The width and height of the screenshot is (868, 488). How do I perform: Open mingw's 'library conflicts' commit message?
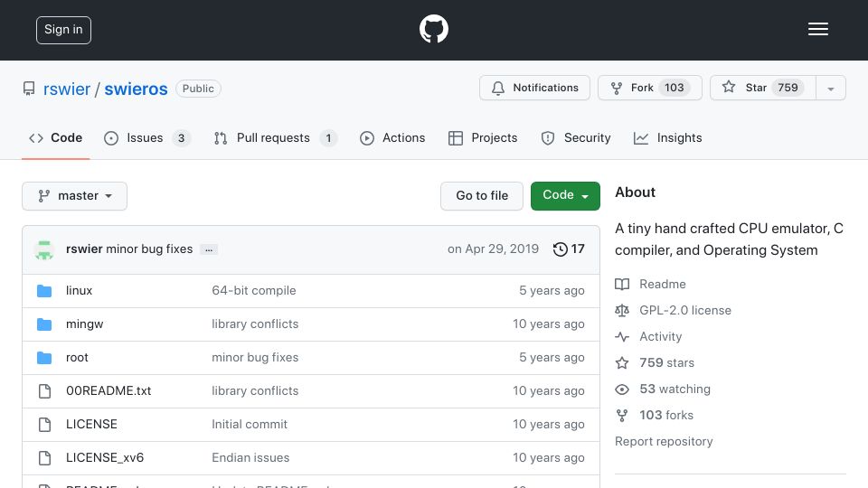[255, 324]
